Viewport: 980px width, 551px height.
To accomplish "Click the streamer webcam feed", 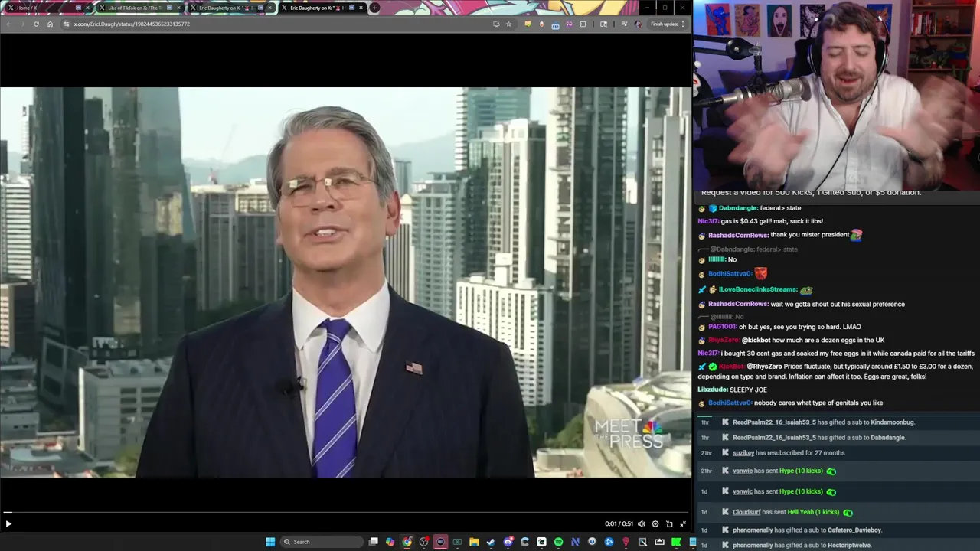I will pyautogui.click(x=836, y=95).
